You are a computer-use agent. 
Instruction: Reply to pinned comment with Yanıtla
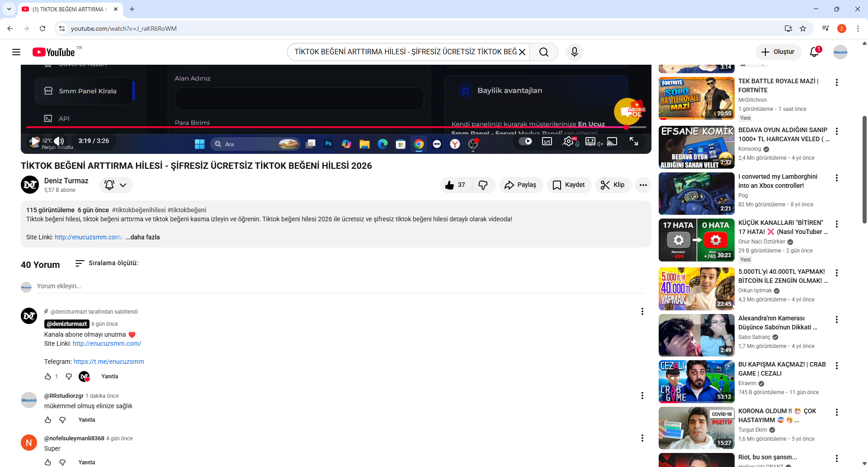(x=109, y=376)
